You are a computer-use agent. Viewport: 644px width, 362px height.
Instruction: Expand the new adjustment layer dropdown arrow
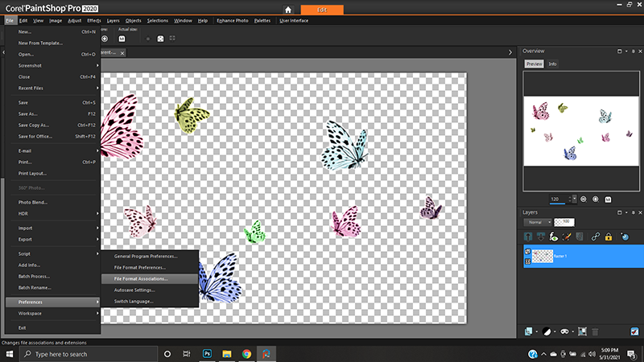pyautogui.click(x=555, y=331)
